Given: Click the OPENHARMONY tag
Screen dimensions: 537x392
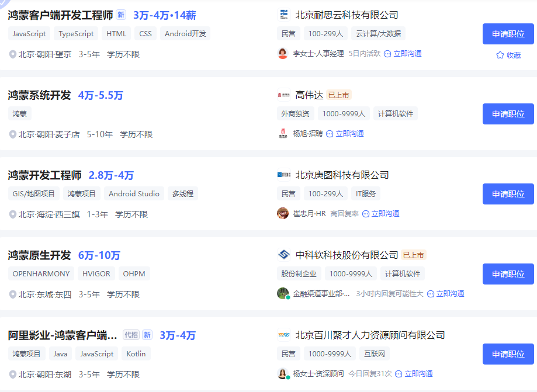Looking at the screenshot, I should 41,274.
